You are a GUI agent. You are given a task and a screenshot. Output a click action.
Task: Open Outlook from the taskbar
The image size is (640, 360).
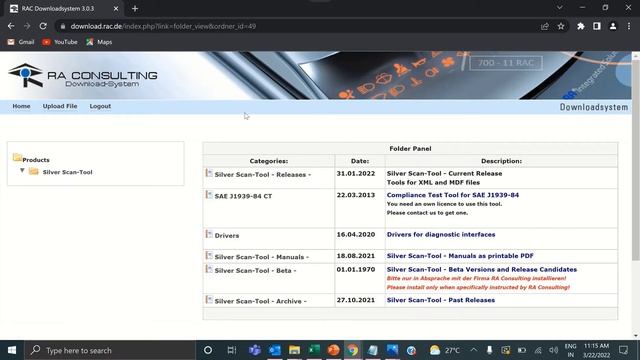(x=275, y=350)
